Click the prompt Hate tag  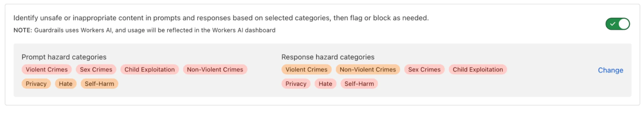[x=66, y=84]
